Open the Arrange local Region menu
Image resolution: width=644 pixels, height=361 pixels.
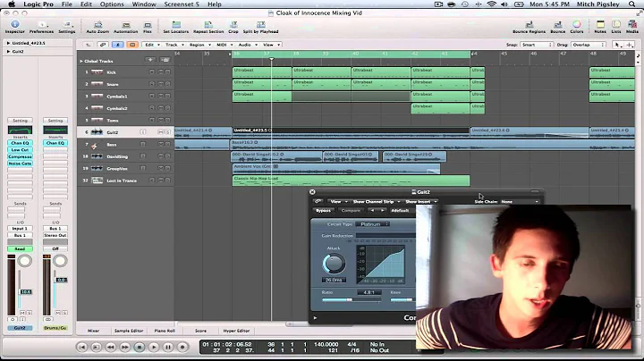tap(199, 45)
